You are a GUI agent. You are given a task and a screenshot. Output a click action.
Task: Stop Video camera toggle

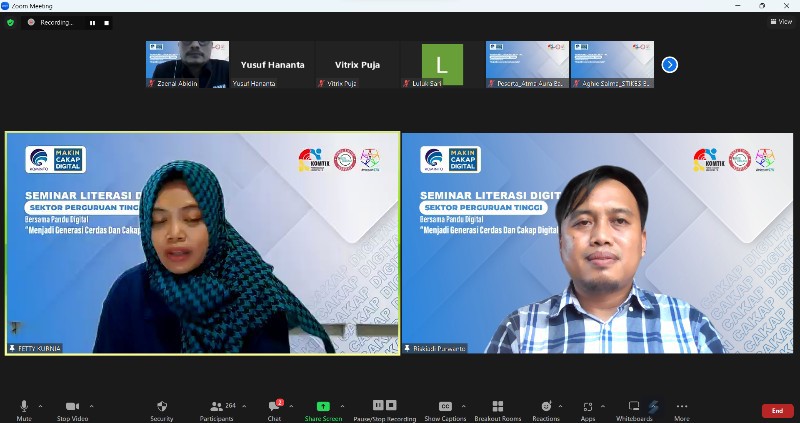click(71, 408)
